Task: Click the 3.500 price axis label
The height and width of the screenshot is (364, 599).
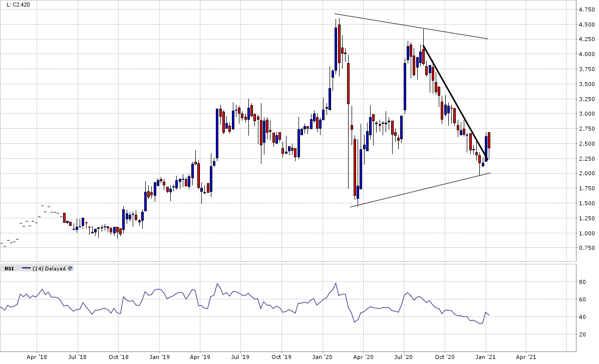Action: (587, 84)
